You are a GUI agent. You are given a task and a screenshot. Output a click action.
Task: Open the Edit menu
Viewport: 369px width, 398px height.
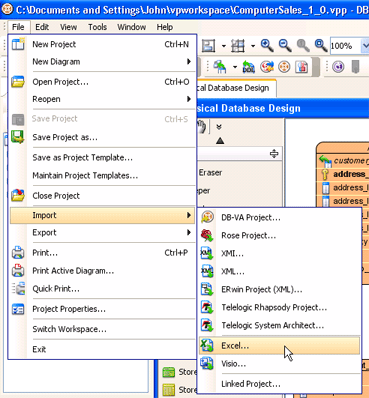click(42, 27)
